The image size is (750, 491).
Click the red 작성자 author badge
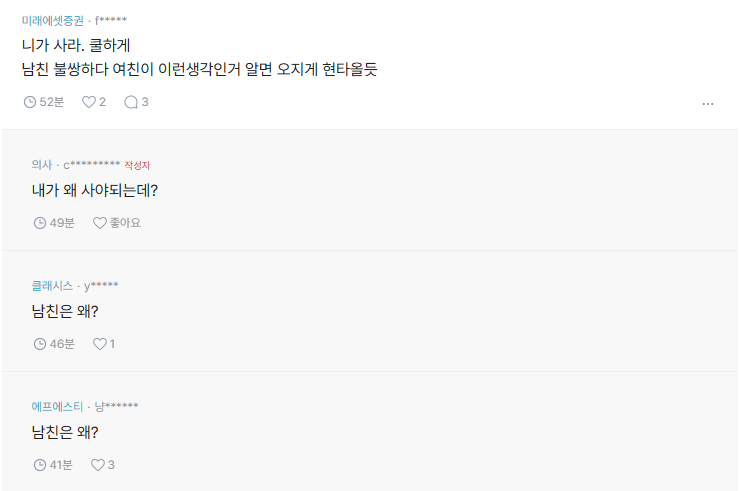[137, 165]
